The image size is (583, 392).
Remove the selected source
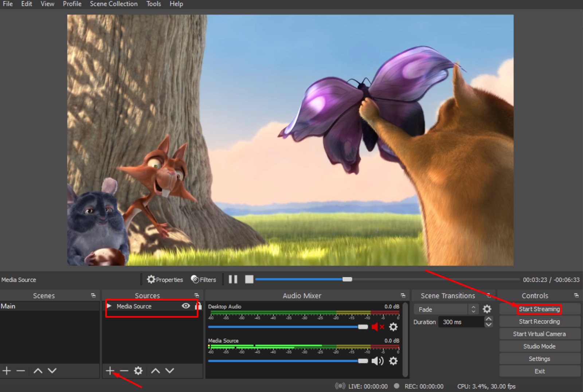point(124,371)
